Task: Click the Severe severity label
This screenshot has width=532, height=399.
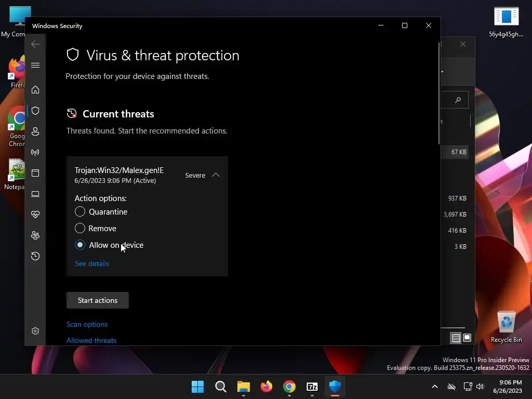Action: click(x=195, y=176)
